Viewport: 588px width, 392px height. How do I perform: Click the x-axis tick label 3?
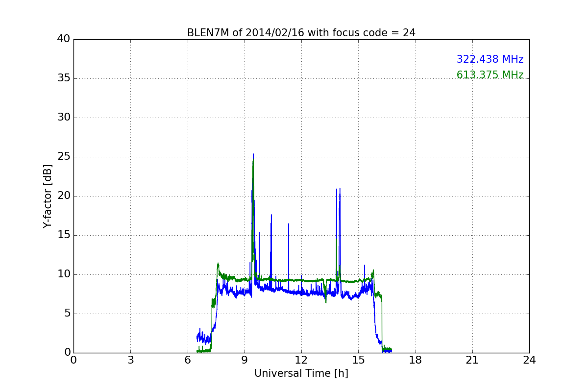(x=130, y=360)
